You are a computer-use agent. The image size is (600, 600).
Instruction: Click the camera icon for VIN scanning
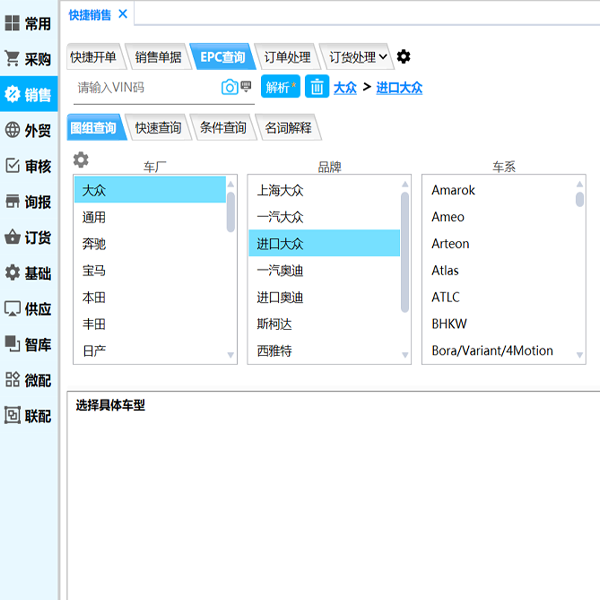[229, 87]
